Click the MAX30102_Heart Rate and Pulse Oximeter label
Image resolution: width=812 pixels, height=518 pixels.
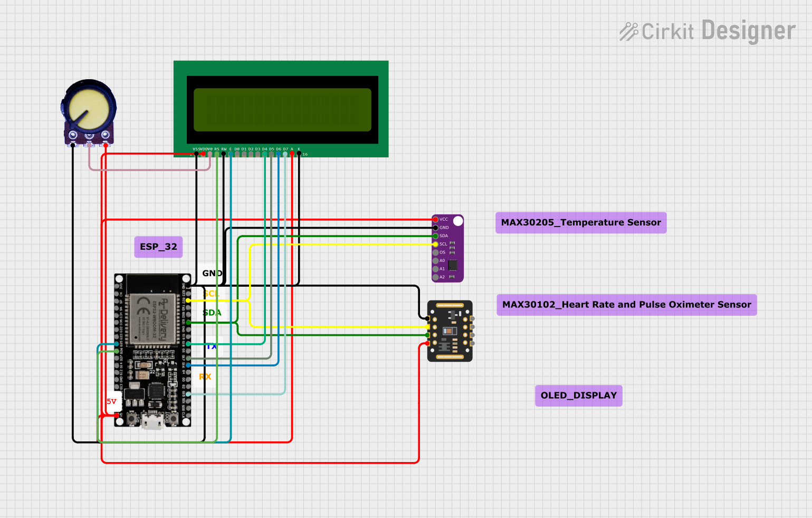coord(627,305)
